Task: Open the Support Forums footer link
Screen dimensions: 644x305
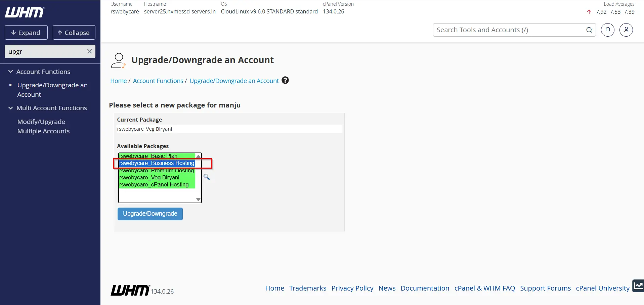Action: click(546, 288)
